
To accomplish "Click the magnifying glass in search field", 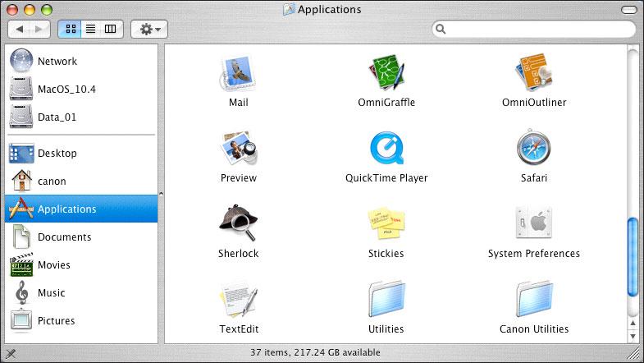I will coord(441,29).
